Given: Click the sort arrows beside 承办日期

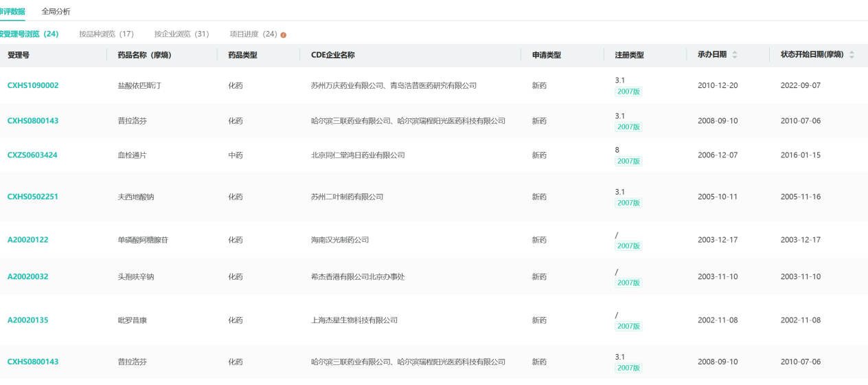Looking at the screenshot, I should pos(735,55).
